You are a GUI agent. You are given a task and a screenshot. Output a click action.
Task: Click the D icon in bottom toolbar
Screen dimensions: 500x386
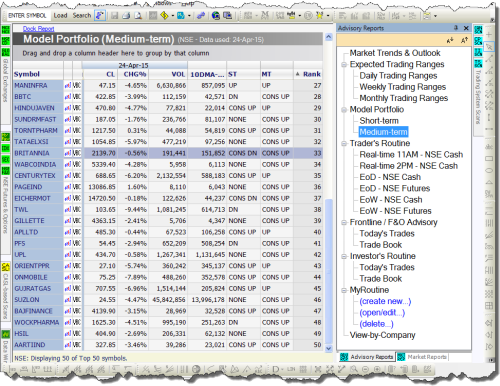[276, 369]
